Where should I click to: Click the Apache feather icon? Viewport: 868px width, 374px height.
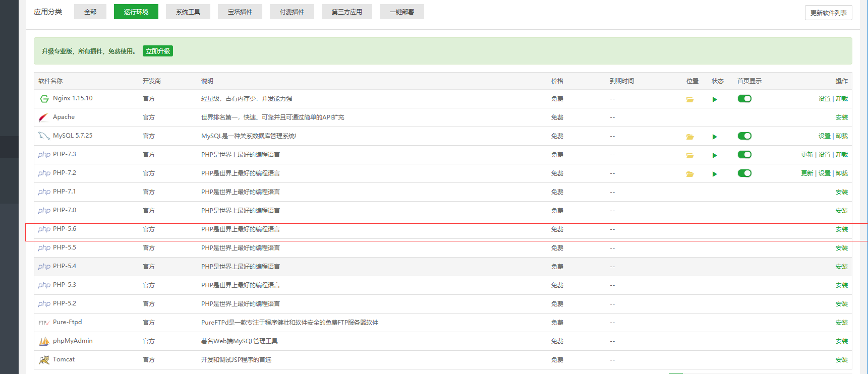[44, 117]
